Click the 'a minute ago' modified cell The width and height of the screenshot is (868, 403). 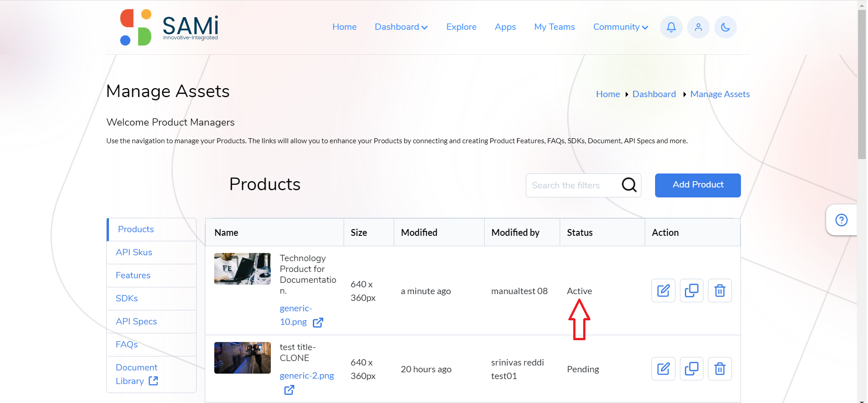[426, 291]
